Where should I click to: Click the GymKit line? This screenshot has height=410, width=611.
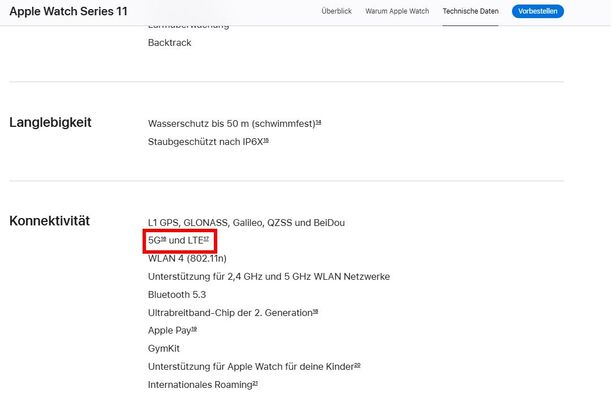[164, 348]
